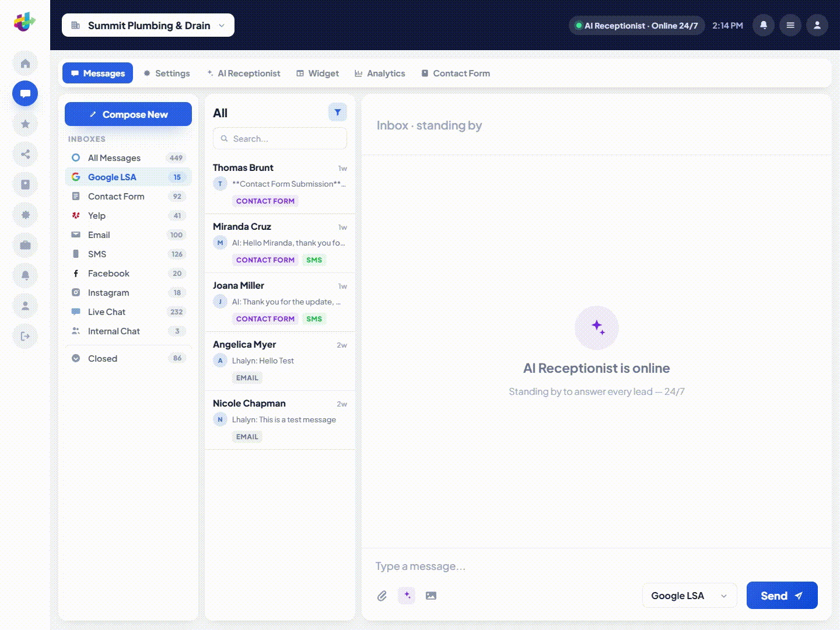The image size is (840, 630).
Task: Open the Analytics tab
Action: coord(380,73)
